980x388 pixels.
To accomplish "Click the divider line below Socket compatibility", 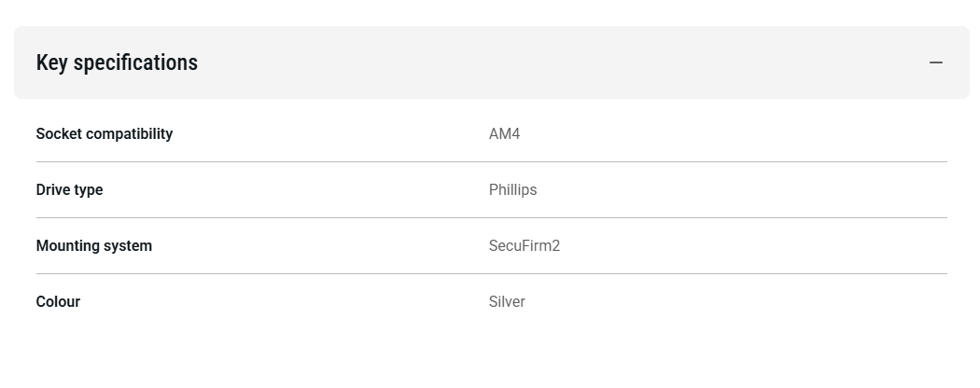I will coord(491,161).
